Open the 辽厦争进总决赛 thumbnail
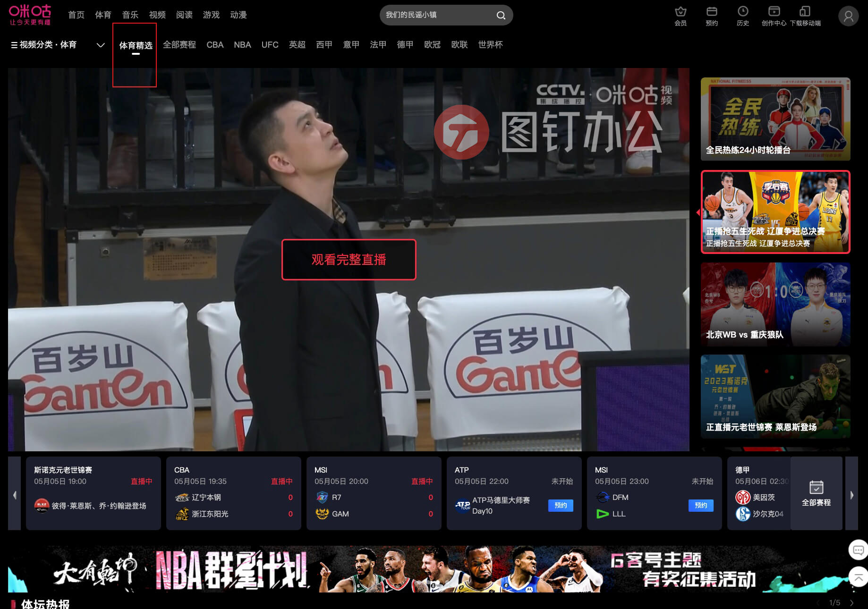 click(775, 212)
